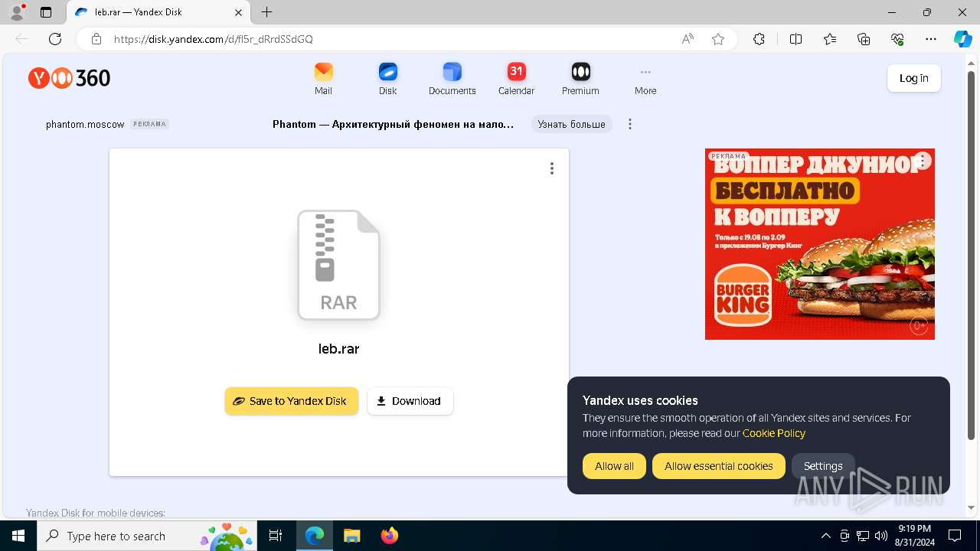Screen dimensions: 980x551
Task: Refresh the browser page
Action: pyautogui.click(x=55, y=39)
